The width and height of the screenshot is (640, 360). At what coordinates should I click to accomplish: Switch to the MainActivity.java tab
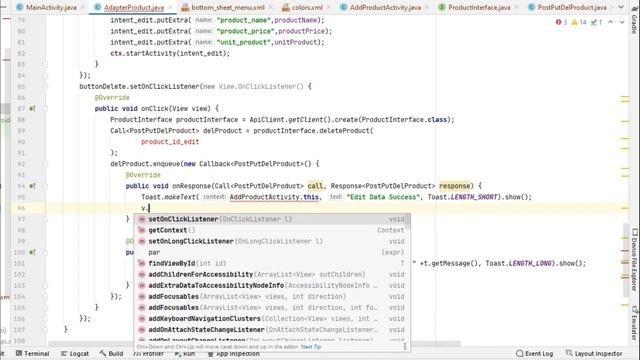point(51,7)
